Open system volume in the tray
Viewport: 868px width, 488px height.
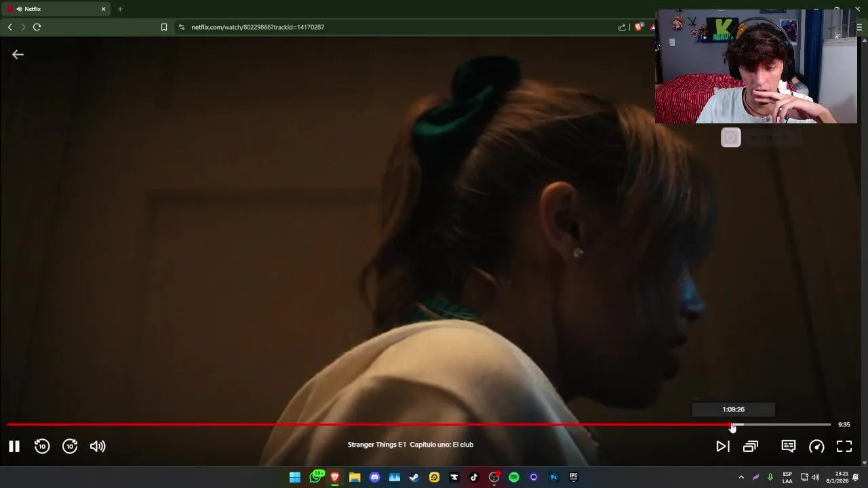[x=815, y=477]
